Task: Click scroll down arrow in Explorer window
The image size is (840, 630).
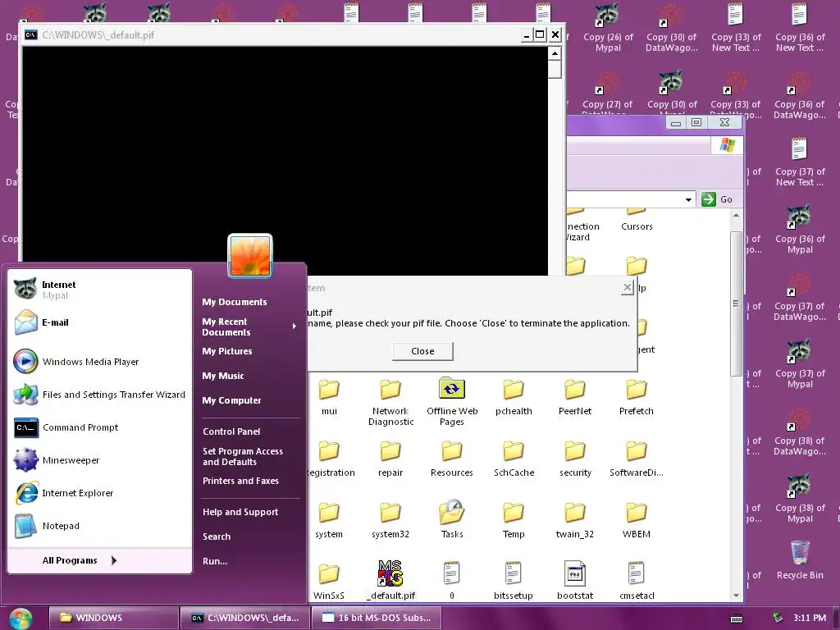Action: point(736,596)
